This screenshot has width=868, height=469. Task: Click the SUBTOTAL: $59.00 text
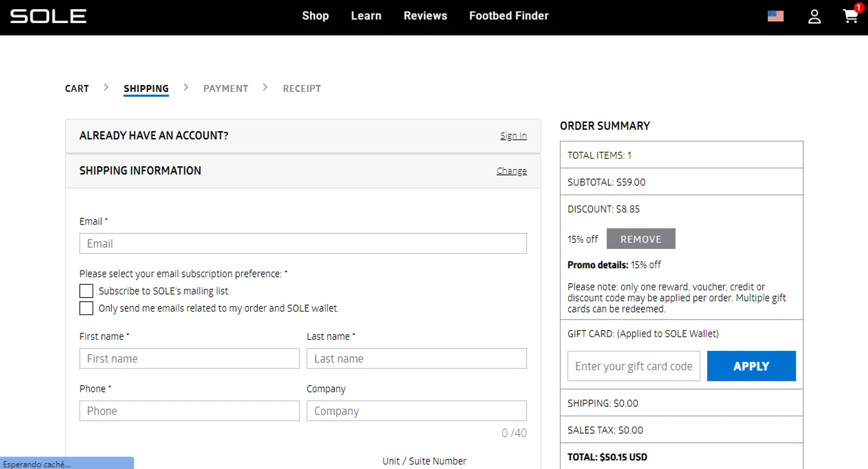pyautogui.click(x=606, y=182)
